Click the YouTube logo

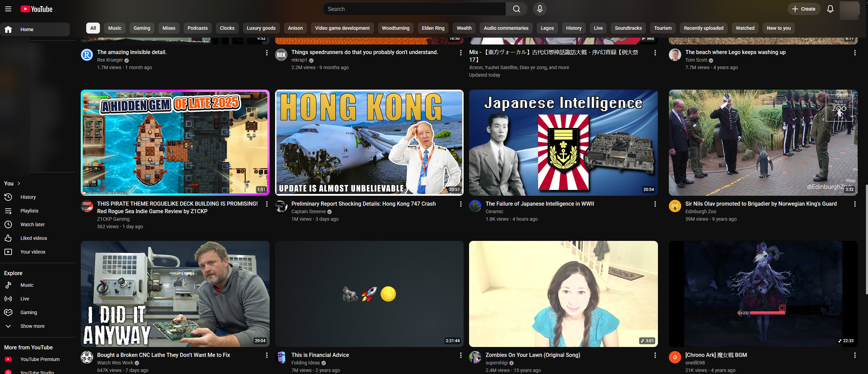[x=37, y=9]
